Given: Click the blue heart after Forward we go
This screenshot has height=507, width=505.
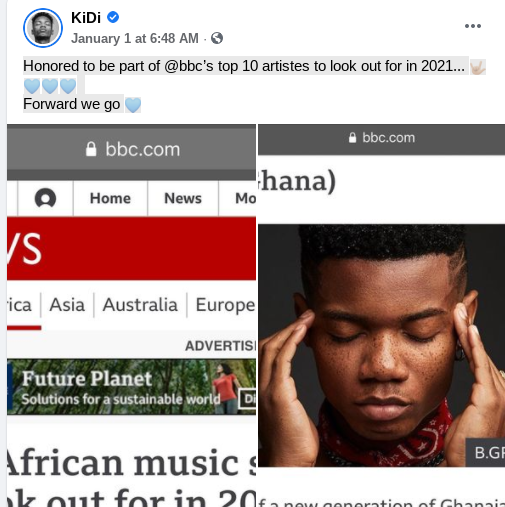Looking at the screenshot, I should tap(133, 105).
